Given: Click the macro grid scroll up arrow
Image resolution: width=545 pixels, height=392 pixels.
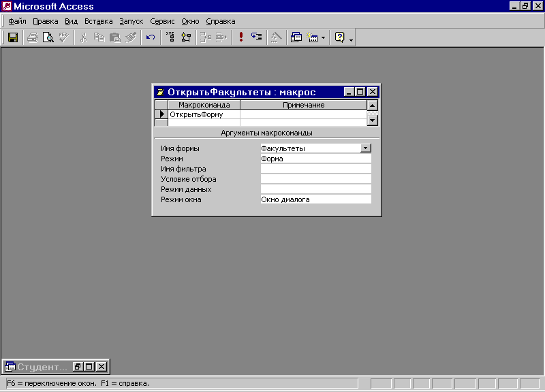Looking at the screenshot, I should [x=372, y=105].
